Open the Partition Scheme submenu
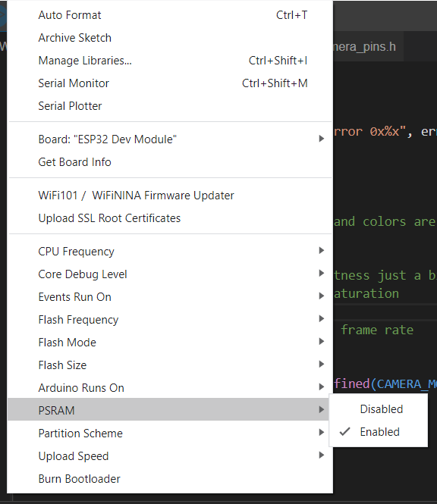Image resolution: width=437 pixels, height=504 pixels. (170, 433)
